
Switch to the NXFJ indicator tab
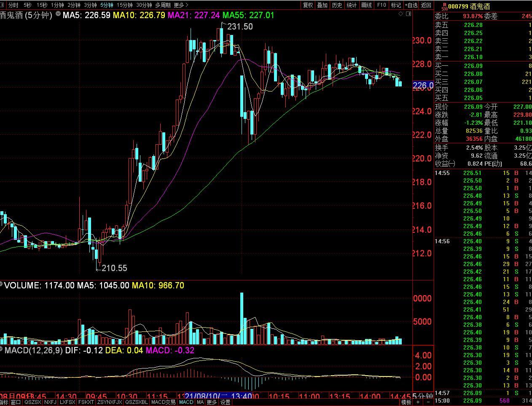coord(50,402)
